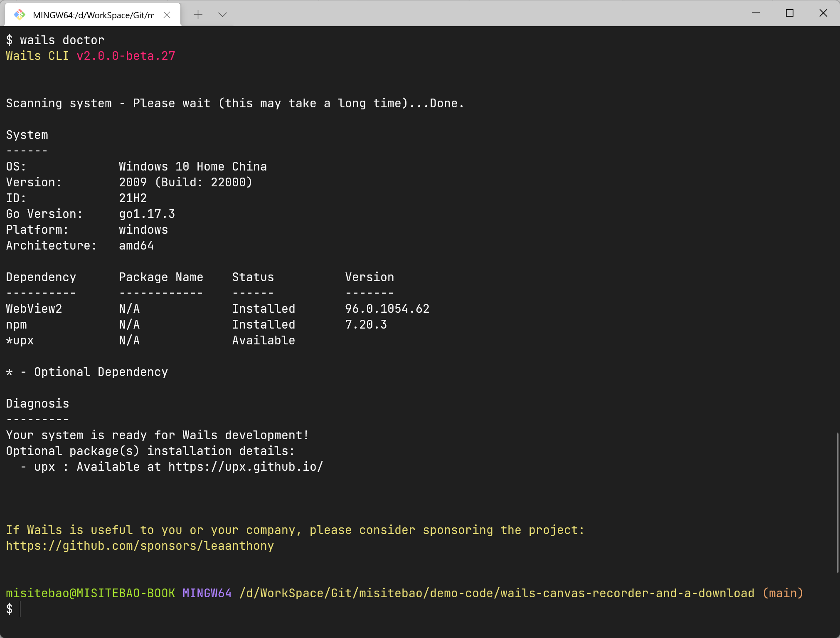Viewport: 840px width, 638px height.
Task: Close the MINGW64 tab with its X icon
Action: pos(168,15)
